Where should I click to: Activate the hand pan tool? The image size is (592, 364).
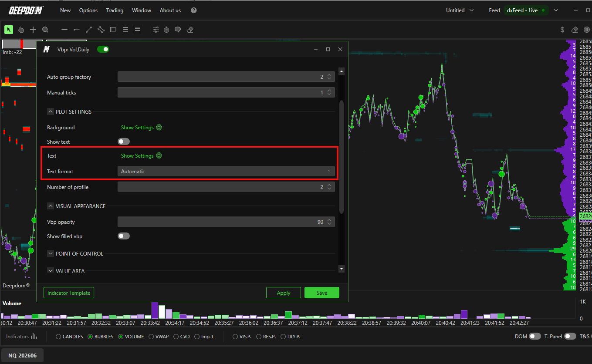click(21, 30)
